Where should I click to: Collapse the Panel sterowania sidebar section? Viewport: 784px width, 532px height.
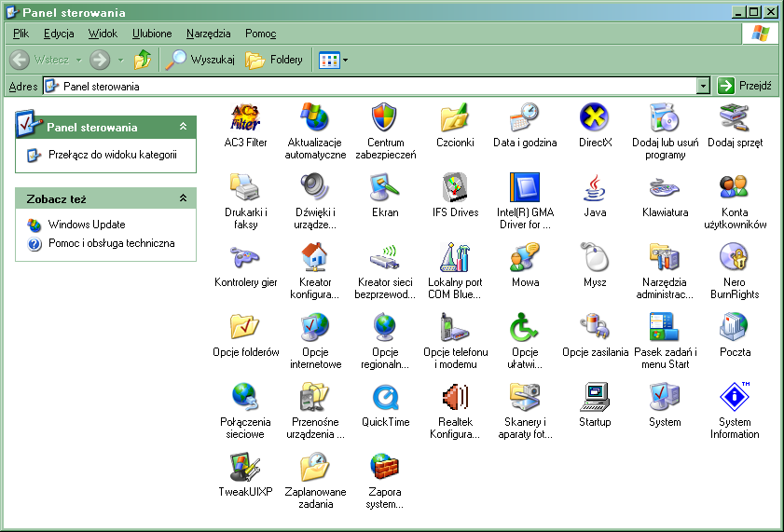[183, 127]
